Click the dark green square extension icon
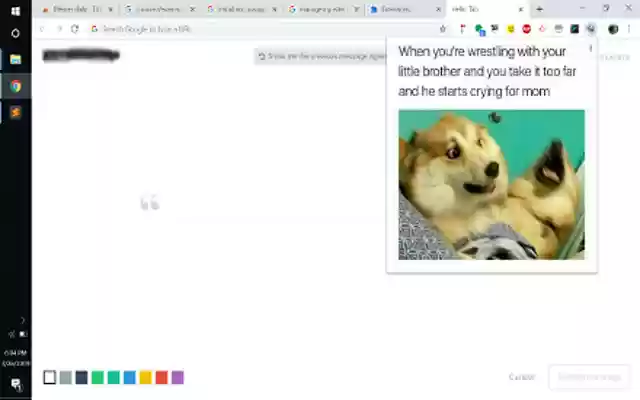Viewport: 640px width, 400px height. click(574, 29)
